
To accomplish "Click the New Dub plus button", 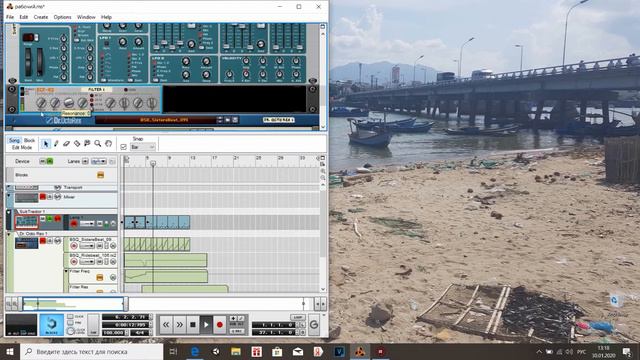I will click(233, 318).
